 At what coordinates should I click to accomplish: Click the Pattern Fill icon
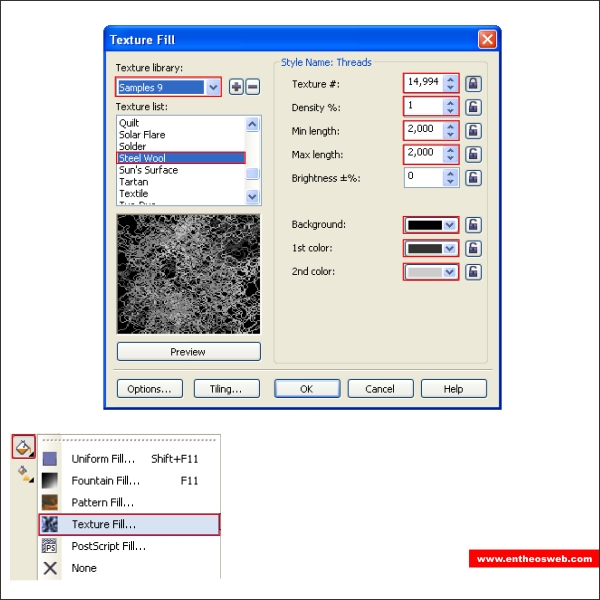pyautogui.click(x=50, y=502)
